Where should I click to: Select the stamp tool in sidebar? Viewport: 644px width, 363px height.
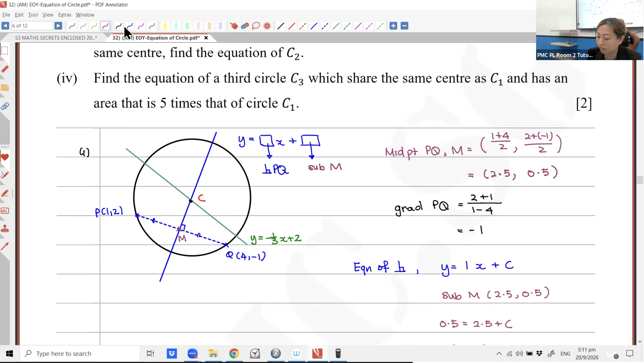click(x=5, y=228)
